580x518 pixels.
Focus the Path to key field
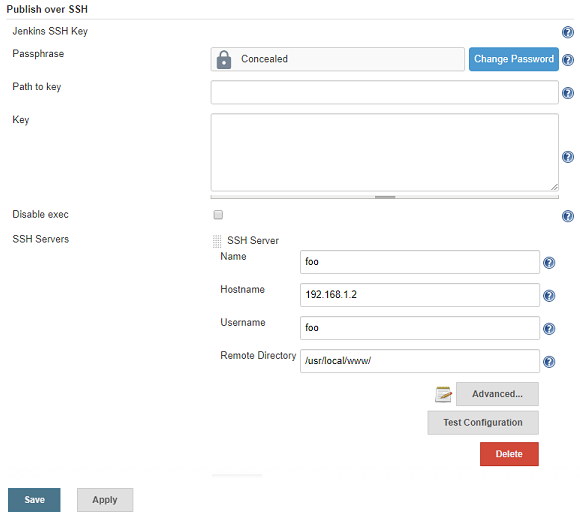(x=384, y=92)
